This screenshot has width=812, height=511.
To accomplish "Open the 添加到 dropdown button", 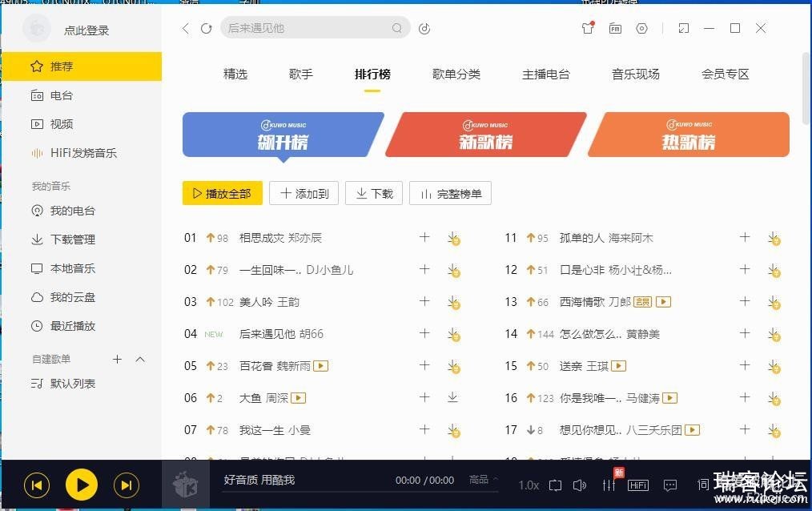I will click(304, 193).
